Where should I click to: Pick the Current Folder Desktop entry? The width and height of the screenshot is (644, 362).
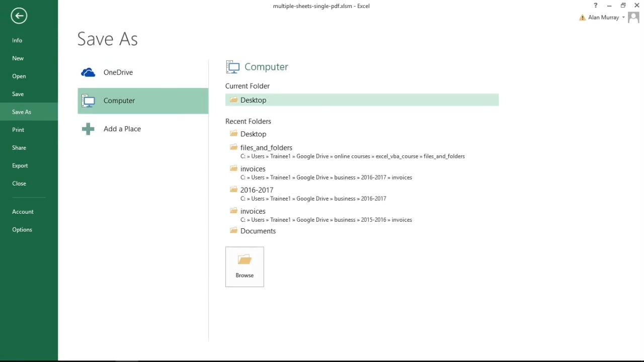point(362,100)
